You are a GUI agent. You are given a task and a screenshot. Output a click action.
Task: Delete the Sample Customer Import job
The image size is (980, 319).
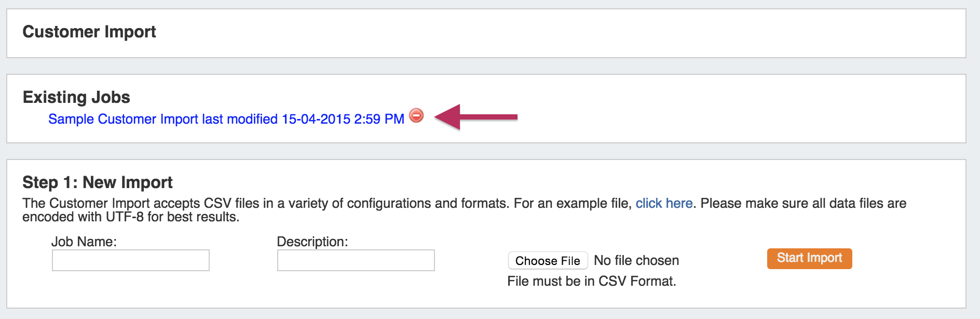[x=416, y=115]
